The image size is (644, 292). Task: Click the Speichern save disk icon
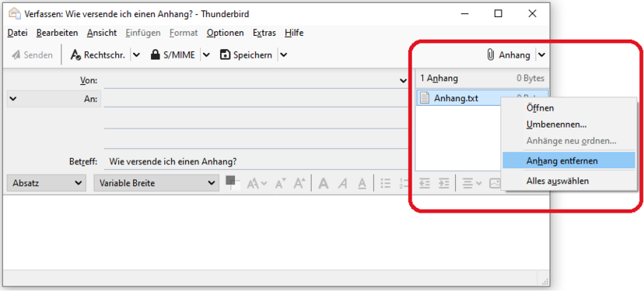(x=225, y=55)
